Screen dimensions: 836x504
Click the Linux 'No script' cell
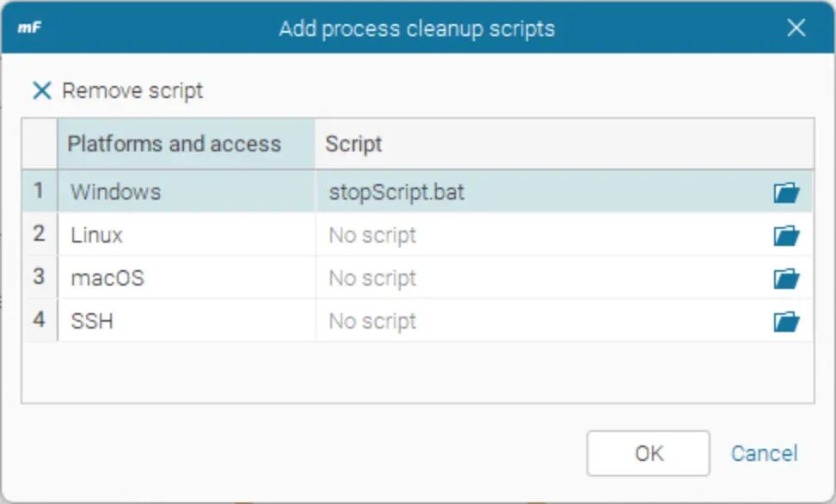pyautogui.click(x=372, y=235)
